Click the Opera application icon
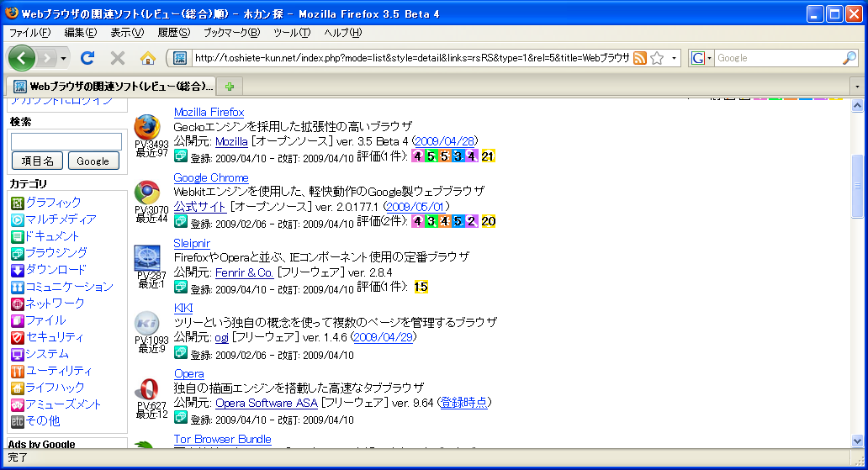The height and width of the screenshot is (470, 868). coord(147,388)
